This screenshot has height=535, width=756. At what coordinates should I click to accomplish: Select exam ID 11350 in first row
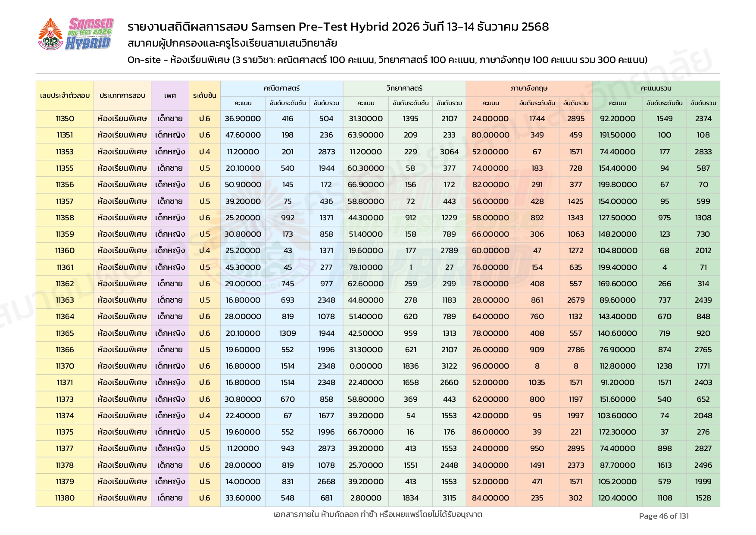click(65, 119)
